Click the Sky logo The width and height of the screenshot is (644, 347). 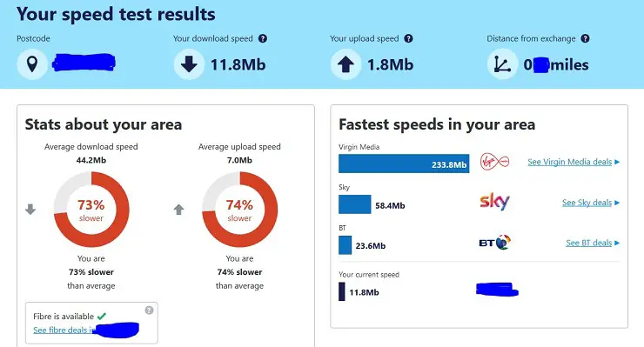494,202
